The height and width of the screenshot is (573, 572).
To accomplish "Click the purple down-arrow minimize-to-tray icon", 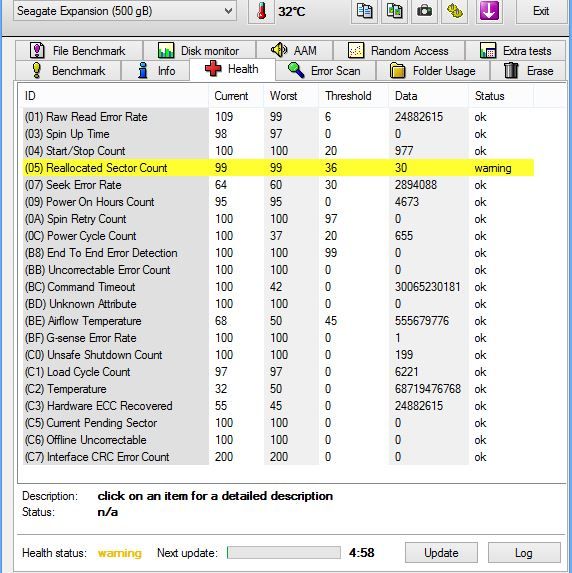I will pyautogui.click(x=489, y=11).
